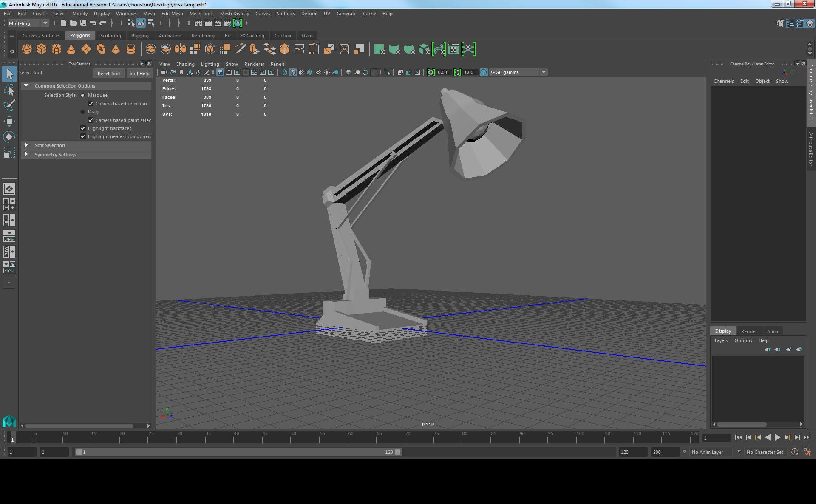Click the single perspective view layout icon
Screen dimensions: 816x504
pyautogui.click(x=9, y=188)
